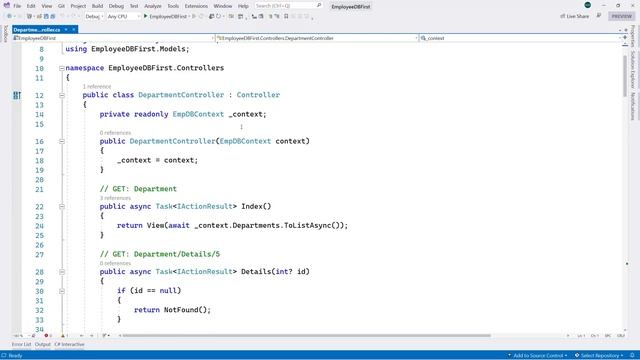Click the Live Share button

click(574, 16)
